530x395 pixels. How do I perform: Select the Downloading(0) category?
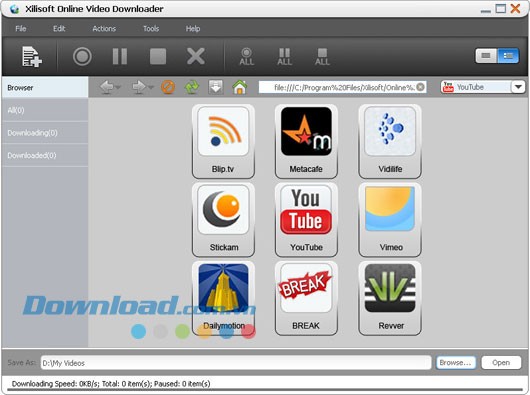45,133
